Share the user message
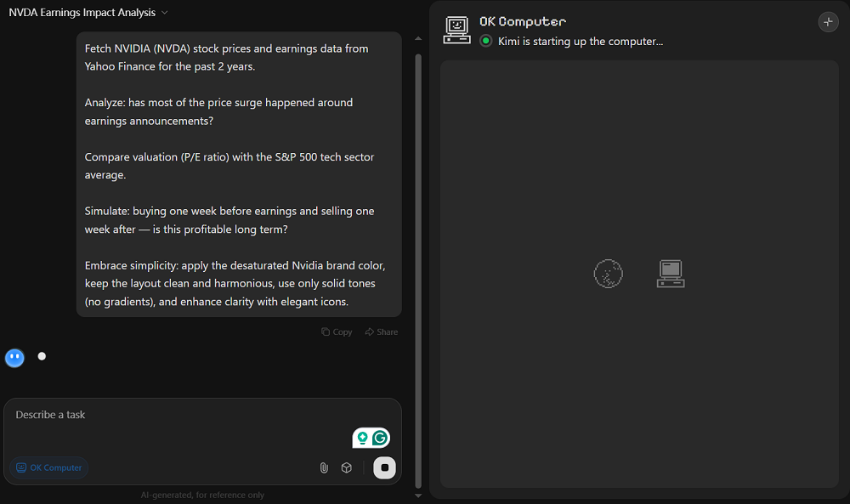The height and width of the screenshot is (504, 850). pos(381,332)
